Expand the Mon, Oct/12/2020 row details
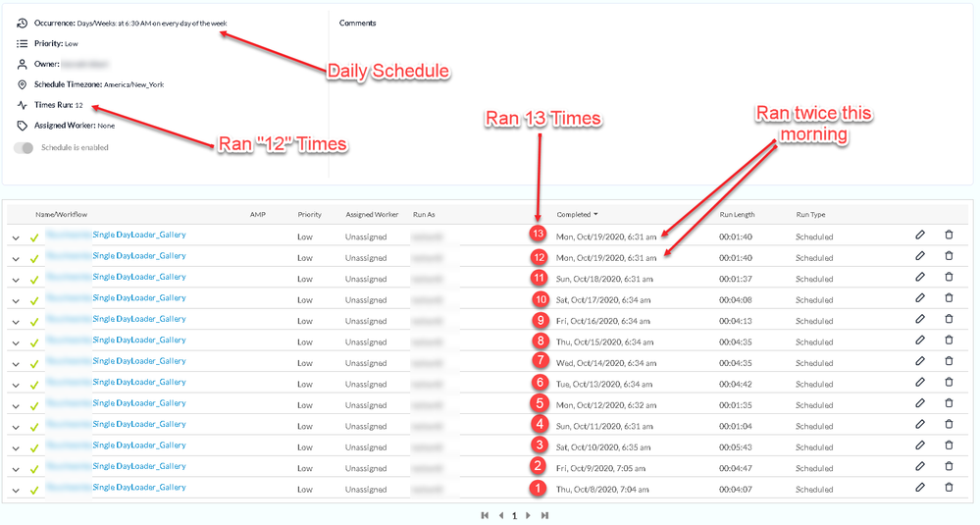 coord(16,406)
